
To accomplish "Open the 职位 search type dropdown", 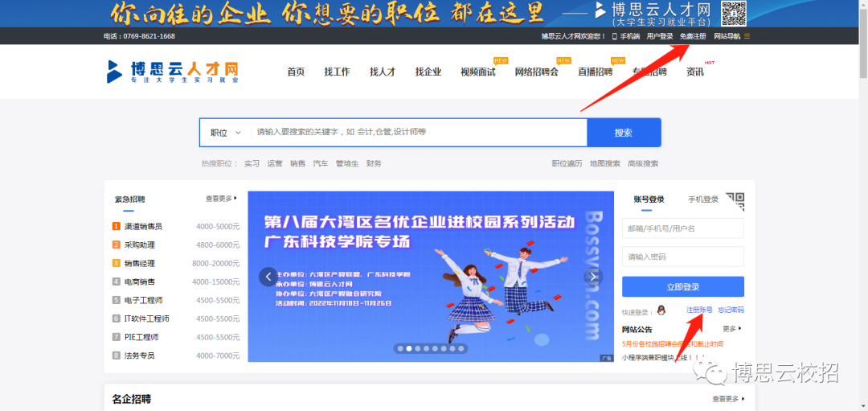I will tap(225, 133).
